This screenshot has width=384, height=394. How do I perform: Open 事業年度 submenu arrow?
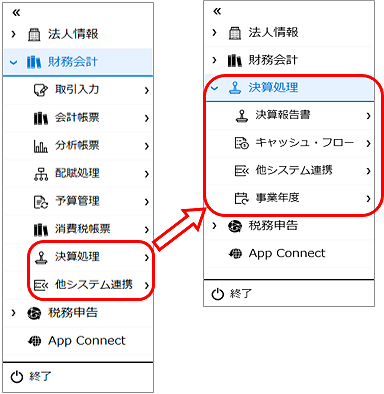368,199
